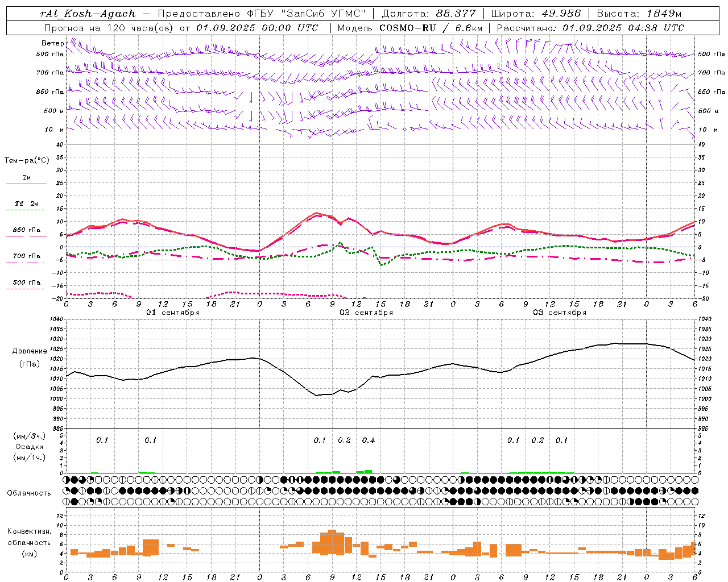This screenshot has width=728, height=582.
Task: Select the Высота: 1849м header field
Action: tap(639, 14)
